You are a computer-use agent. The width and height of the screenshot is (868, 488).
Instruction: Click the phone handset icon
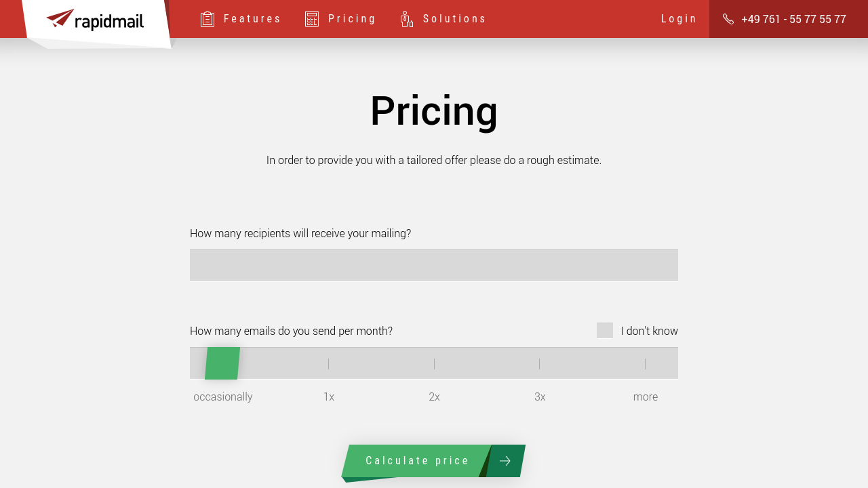(x=728, y=19)
